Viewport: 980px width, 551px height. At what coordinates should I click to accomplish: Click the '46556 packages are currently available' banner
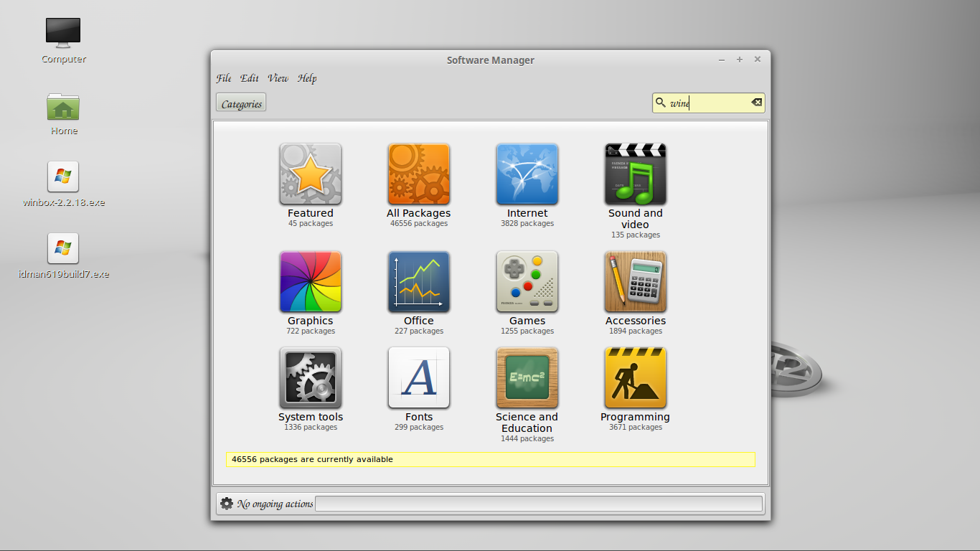coord(491,459)
